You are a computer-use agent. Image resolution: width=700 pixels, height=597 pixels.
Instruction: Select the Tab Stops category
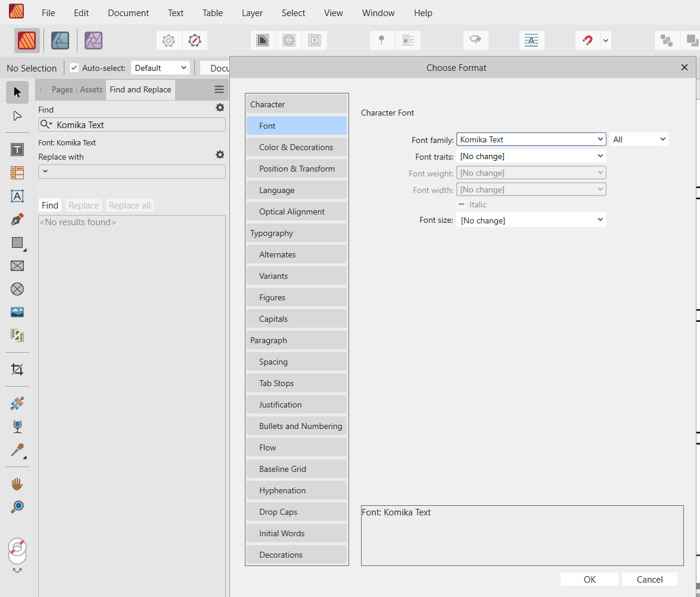[297, 383]
